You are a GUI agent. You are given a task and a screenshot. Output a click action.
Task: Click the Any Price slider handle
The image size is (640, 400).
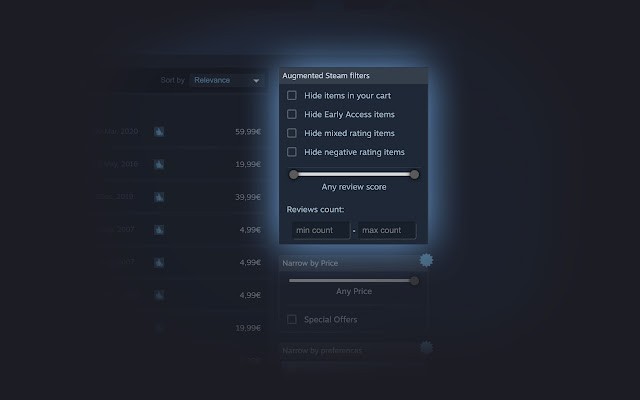[414, 281]
